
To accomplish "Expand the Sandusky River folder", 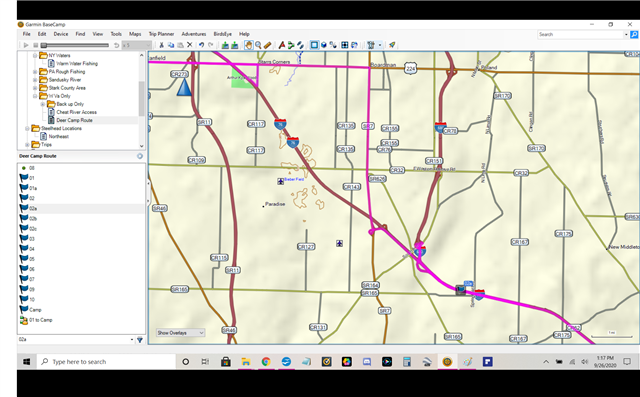I will pyautogui.click(x=35, y=80).
